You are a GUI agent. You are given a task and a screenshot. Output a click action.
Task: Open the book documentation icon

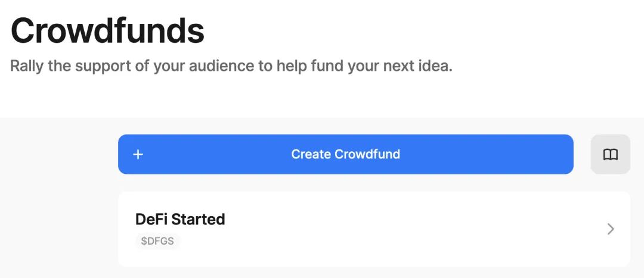tap(611, 154)
